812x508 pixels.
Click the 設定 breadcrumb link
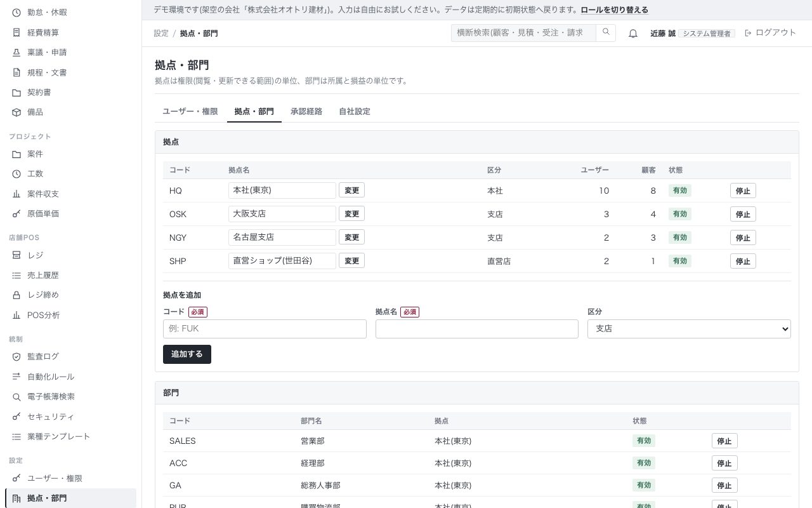(161, 33)
